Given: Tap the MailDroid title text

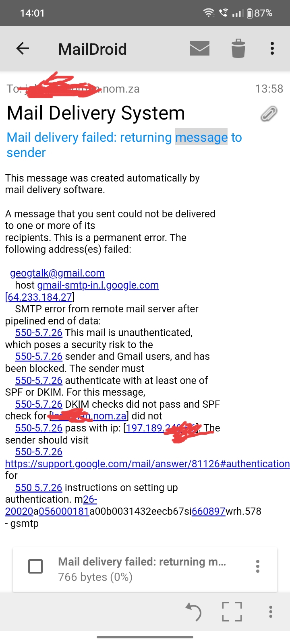Looking at the screenshot, I should [x=92, y=49].
